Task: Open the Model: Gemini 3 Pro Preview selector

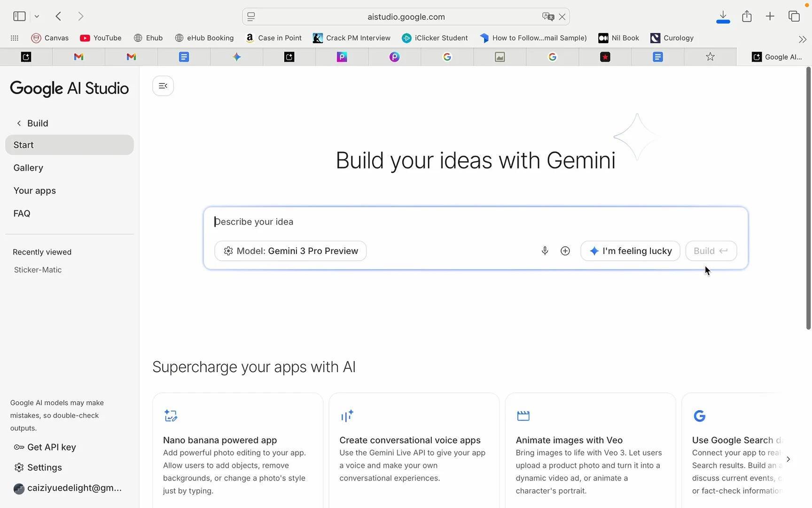Action: point(290,251)
